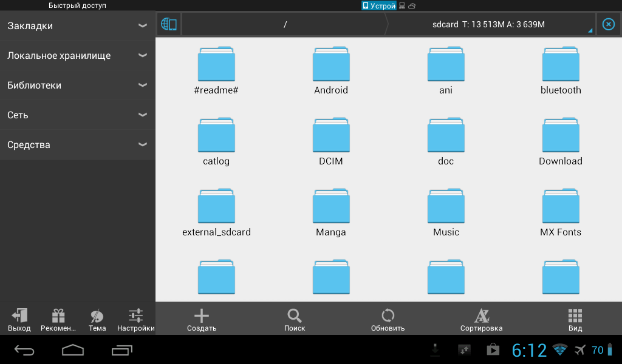Tap the download notification icon
This screenshot has height=364, width=622.
435,349
